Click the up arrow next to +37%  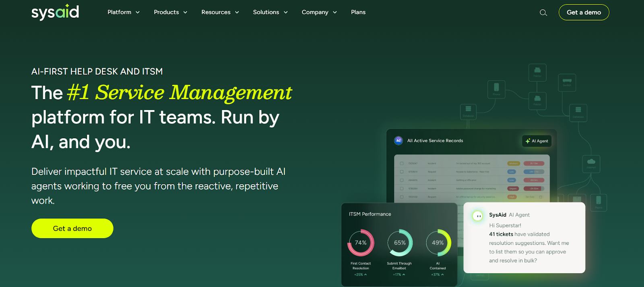click(442, 275)
